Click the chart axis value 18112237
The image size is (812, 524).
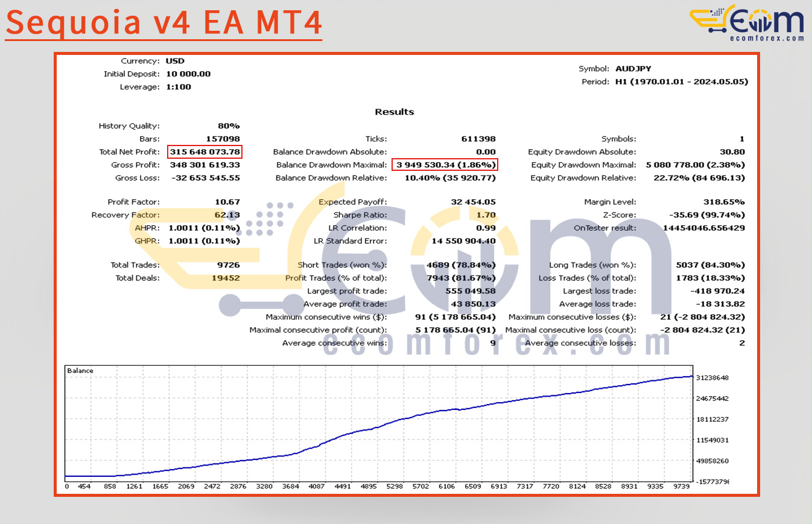click(712, 420)
